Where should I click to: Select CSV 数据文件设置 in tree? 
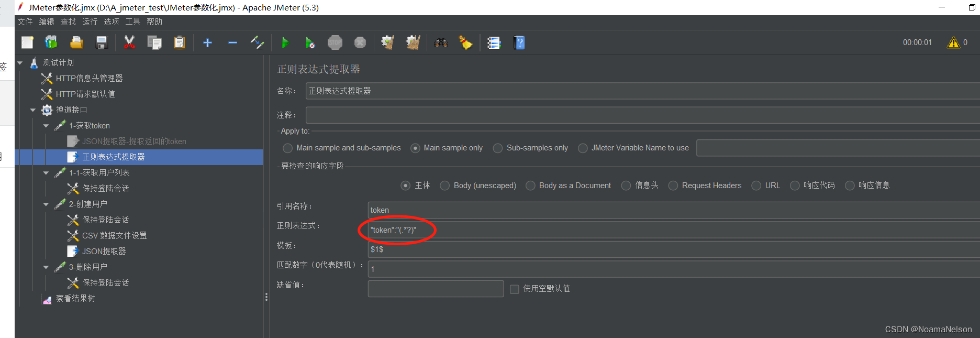point(114,236)
